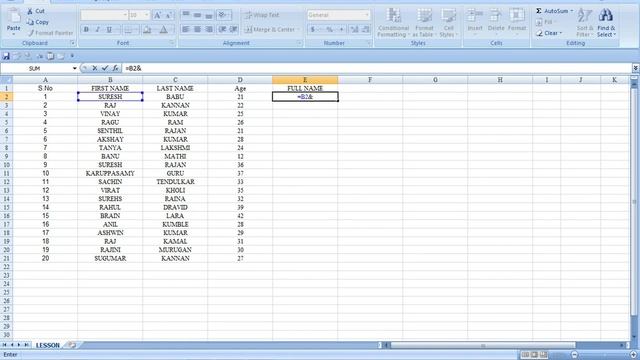Align text right in the cell
640x360 pixels.
coord(209,29)
